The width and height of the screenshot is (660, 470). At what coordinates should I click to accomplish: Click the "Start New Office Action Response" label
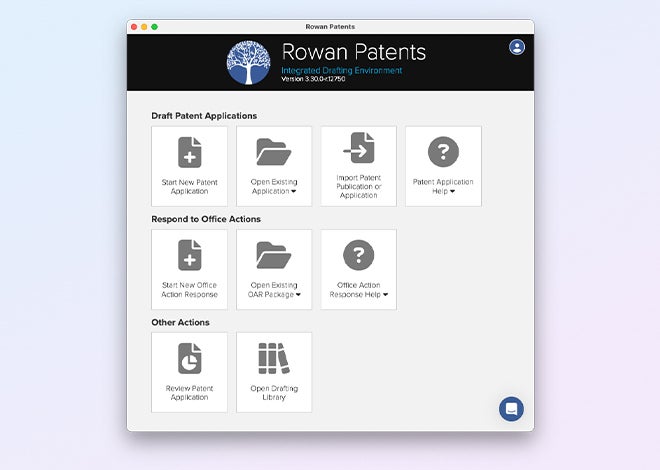tap(189, 289)
